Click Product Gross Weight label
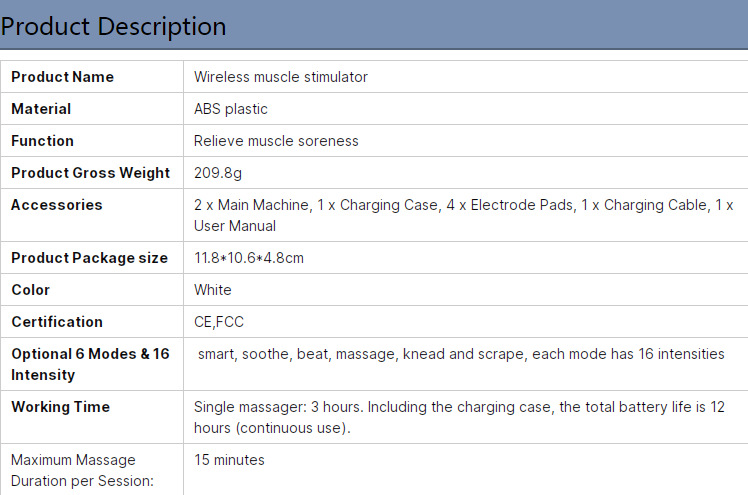Viewport: 748px width, 495px height. point(90,173)
